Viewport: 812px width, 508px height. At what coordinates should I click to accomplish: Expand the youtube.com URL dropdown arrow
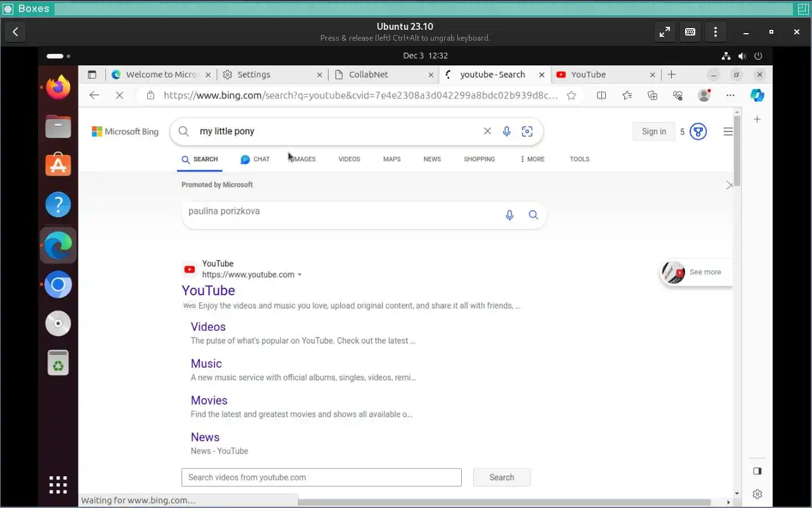coord(299,275)
